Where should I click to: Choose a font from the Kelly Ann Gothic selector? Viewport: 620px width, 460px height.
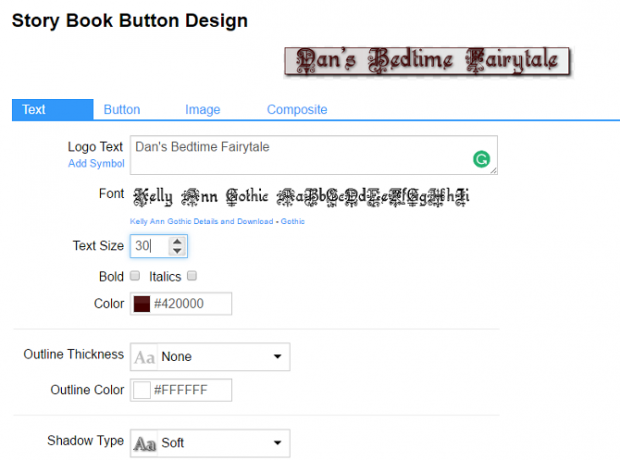[301, 197]
